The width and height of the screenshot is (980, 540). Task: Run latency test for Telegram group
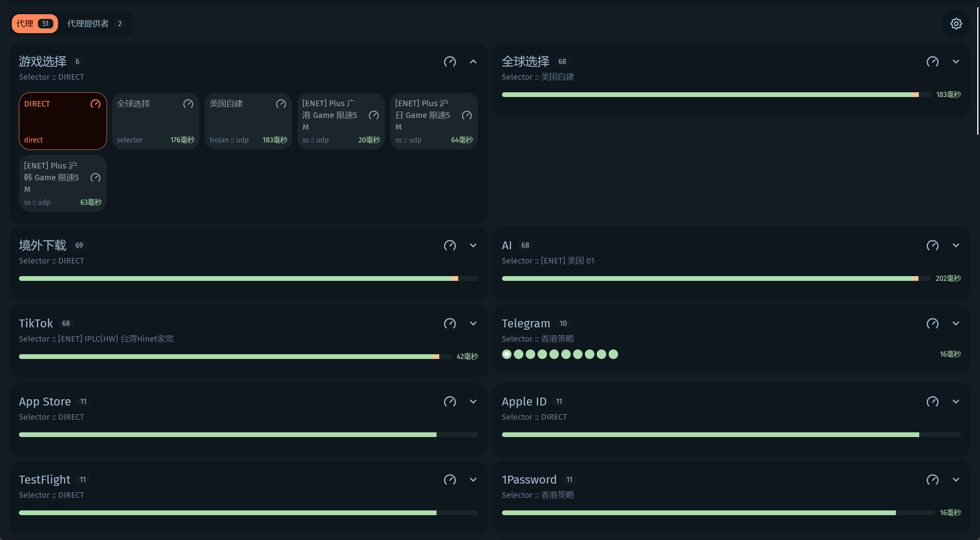click(x=932, y=323)
